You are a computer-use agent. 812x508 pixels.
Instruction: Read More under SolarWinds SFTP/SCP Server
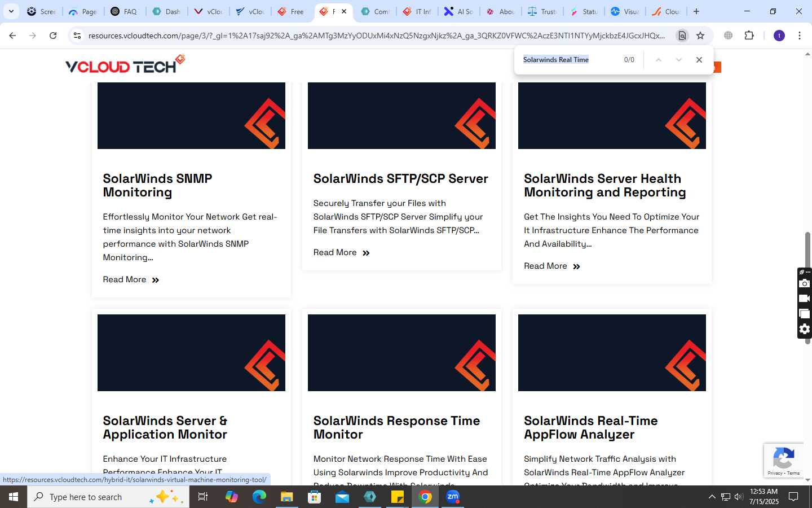point(341,252)
